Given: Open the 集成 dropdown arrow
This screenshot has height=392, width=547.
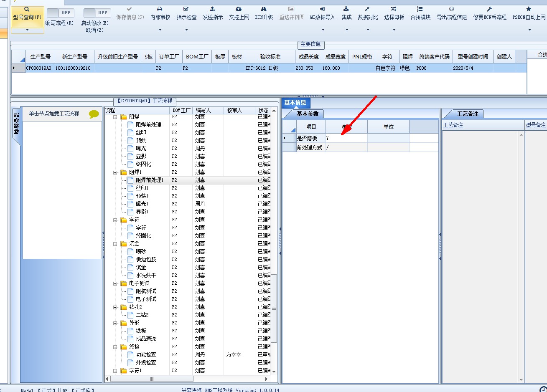Looking at the screenshot, I should pos(346,30).
